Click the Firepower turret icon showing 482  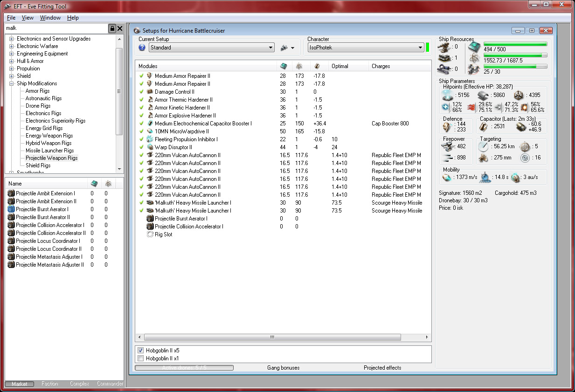click(448, 146)
